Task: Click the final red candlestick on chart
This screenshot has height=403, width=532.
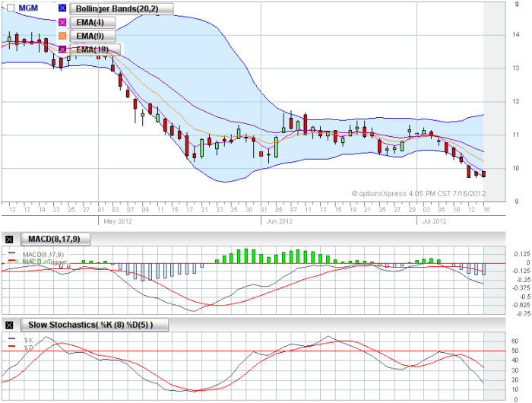Action: [483, 174]
